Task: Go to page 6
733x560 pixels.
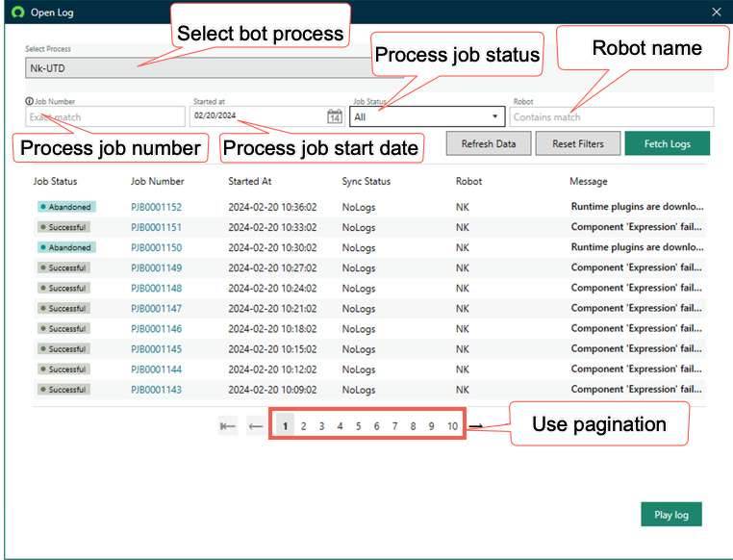Action: coord(376,426)
